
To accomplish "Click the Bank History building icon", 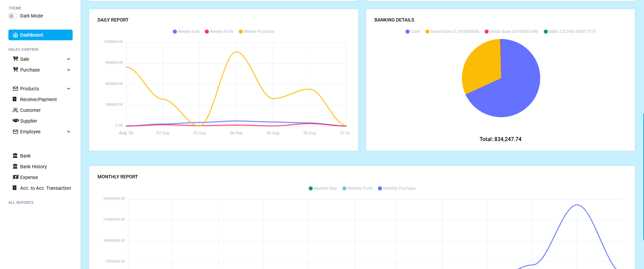I will click(x=15, y=167).
